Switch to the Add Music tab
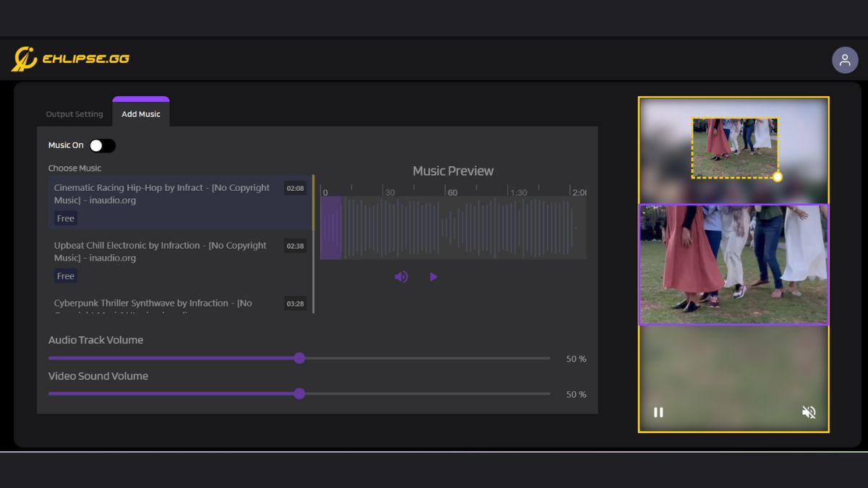Image resolution: width=868 pixels, height=488 pixels. (x=140, y=114)
